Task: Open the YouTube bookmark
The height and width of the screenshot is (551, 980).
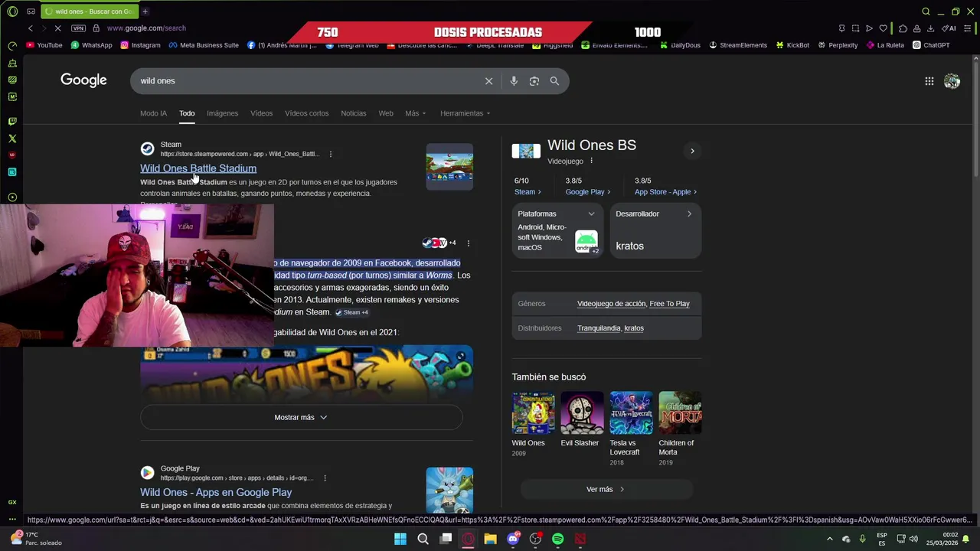Action: (44, 45)
